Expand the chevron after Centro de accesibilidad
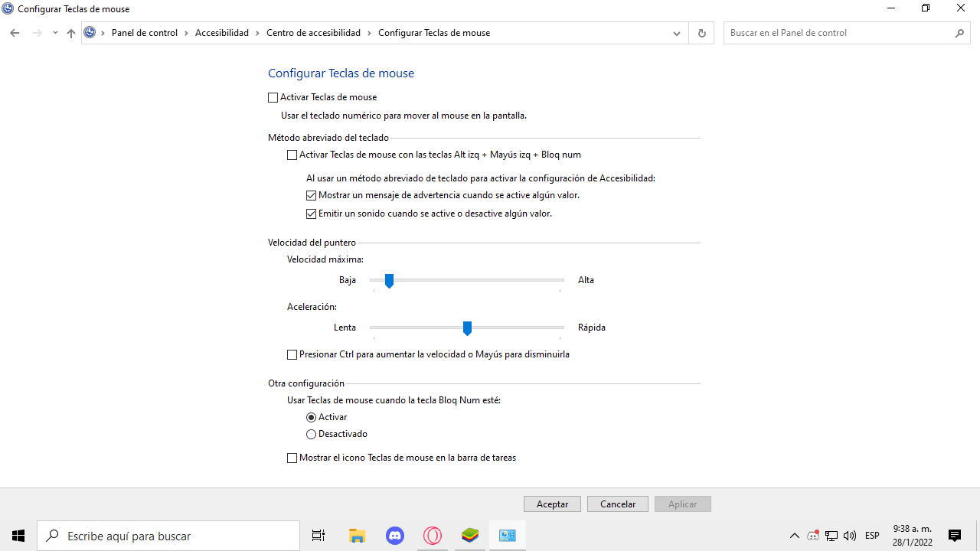 point(369,33)
